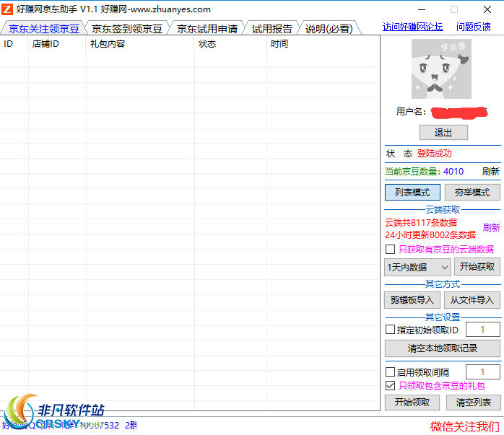The height and width of the screenshot is (435, 504).
Task: Select 穷举模式 mode button
Action: (472, 193)
